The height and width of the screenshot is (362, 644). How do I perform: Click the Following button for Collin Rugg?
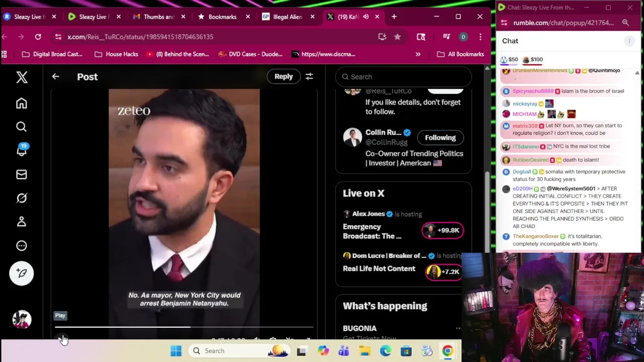click(x=440, y=138)
